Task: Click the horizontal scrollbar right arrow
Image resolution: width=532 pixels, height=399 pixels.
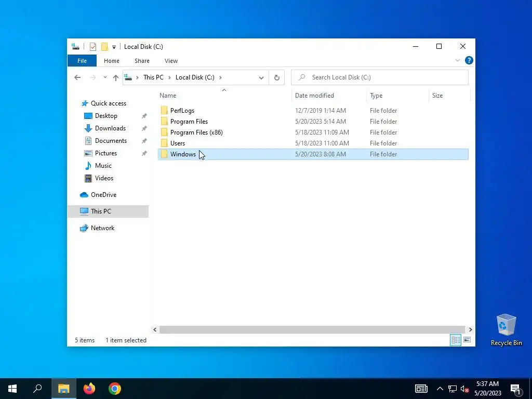Action: pyautogui.click(x=470, y=329)
